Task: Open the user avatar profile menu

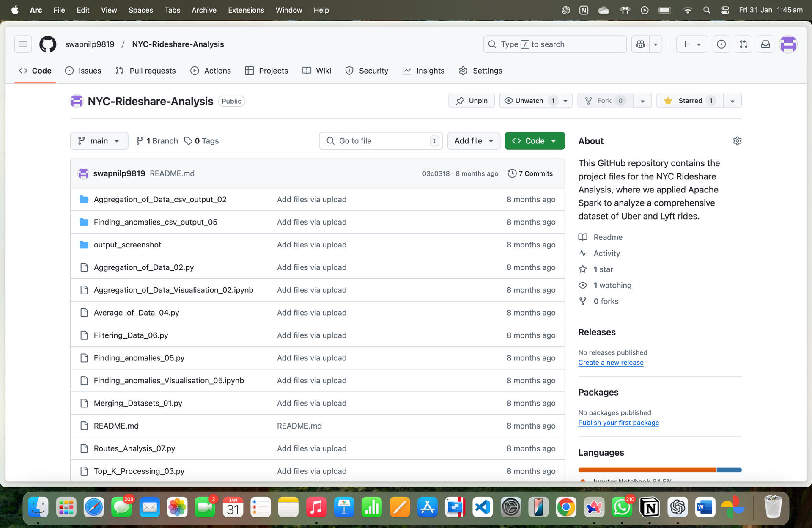Action: pos(788,44)
